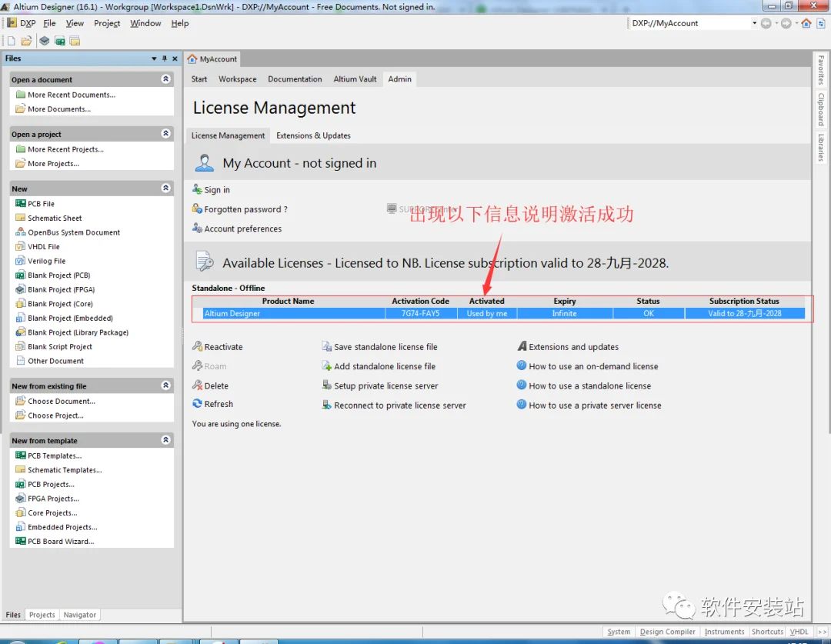
Task: Click the back navigation arrow button
Action: (x=766, y=23)
